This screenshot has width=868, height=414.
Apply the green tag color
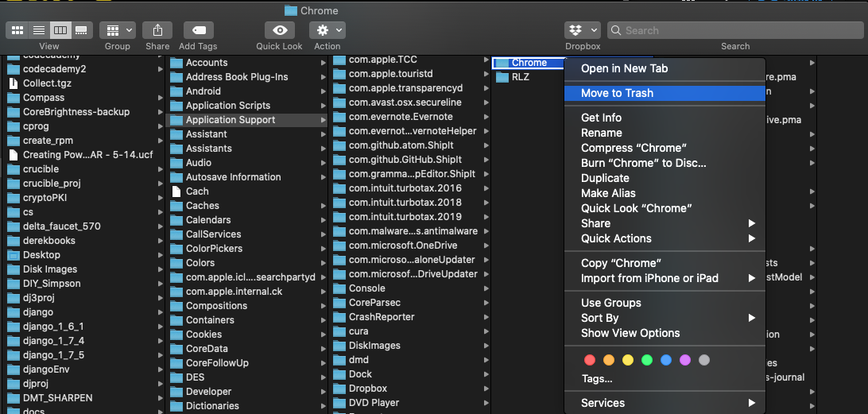click(646, 360)
